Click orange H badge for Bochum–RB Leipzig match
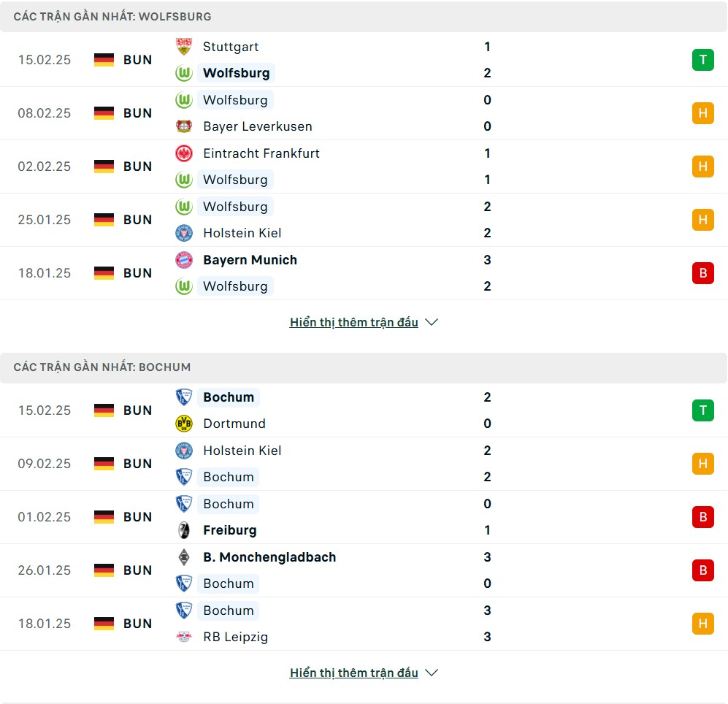The width and height of the screenshot is (728, 704). tap(702, 624)
